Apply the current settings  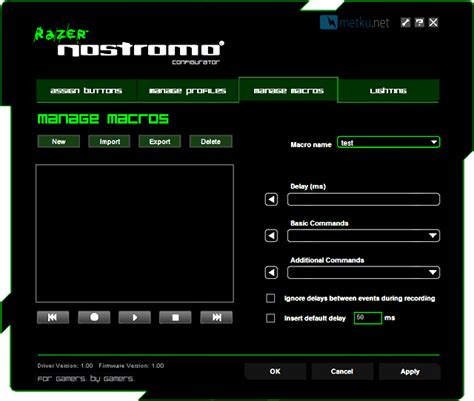[x=410, y=371]
